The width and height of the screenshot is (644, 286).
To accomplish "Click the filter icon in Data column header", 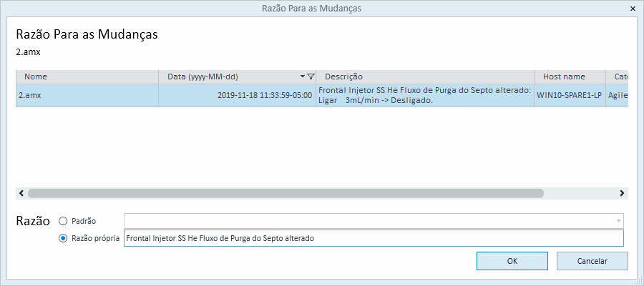I will (x=311, y=77).
